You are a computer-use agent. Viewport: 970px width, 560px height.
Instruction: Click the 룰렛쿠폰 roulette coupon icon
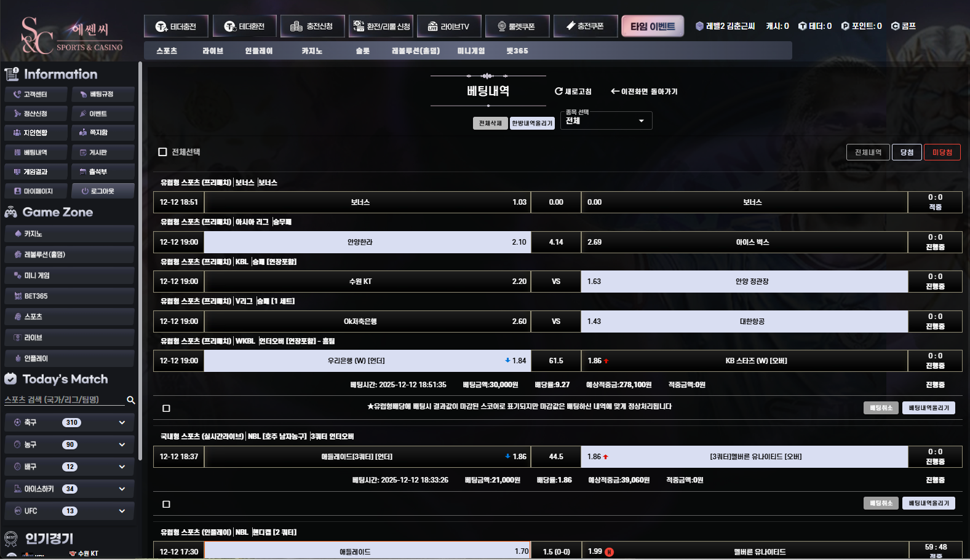pos(502,26)
